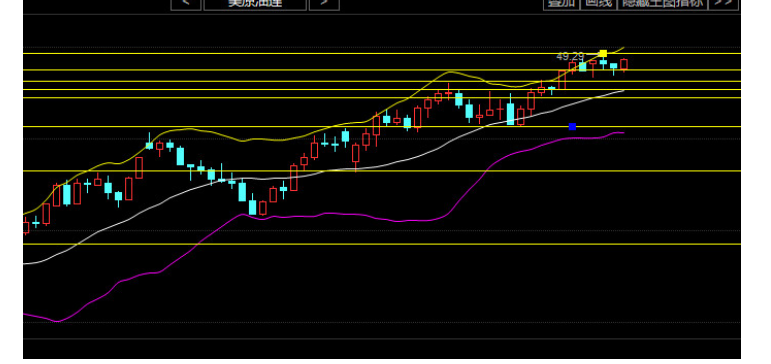Click the first red candlestick at far left

(26, 227)
